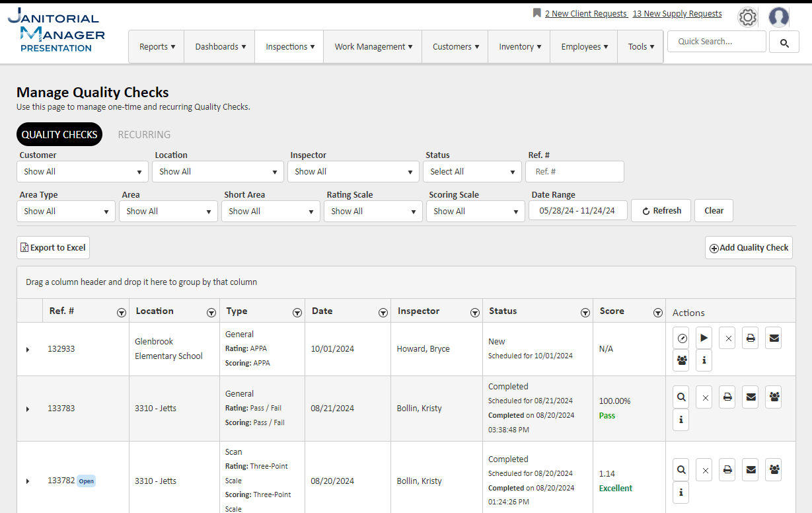Viewport: 812px width, 513px height.
Task: Open the Status Select All dropdown
Action: pos(472,172)
